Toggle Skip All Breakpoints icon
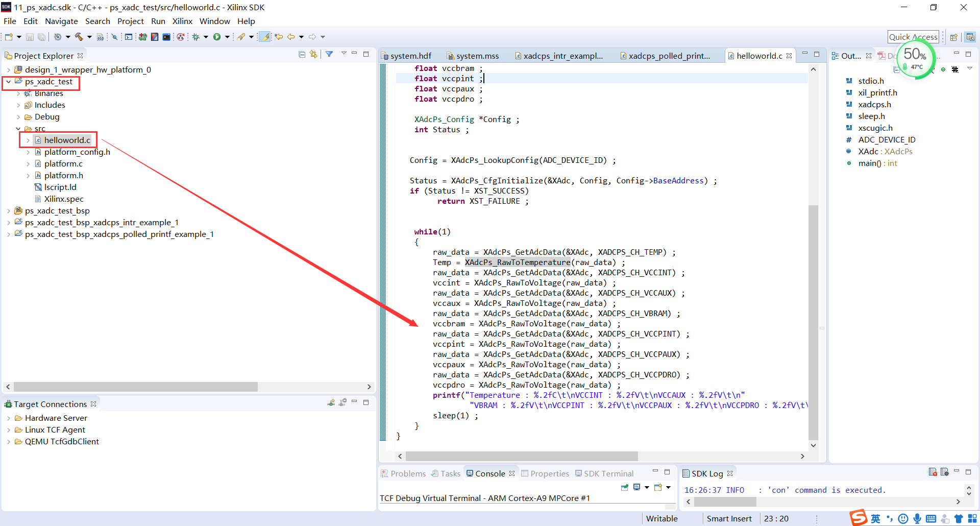 tap(115, 37)
